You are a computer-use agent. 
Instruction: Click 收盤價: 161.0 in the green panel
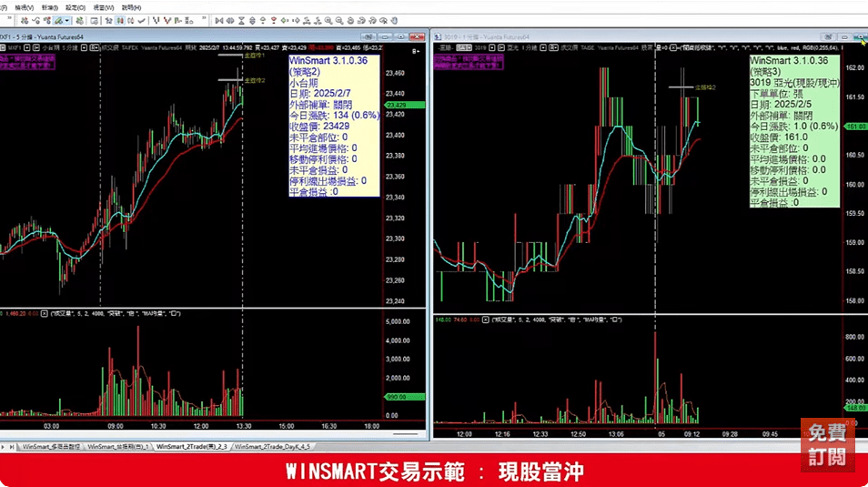779,137
